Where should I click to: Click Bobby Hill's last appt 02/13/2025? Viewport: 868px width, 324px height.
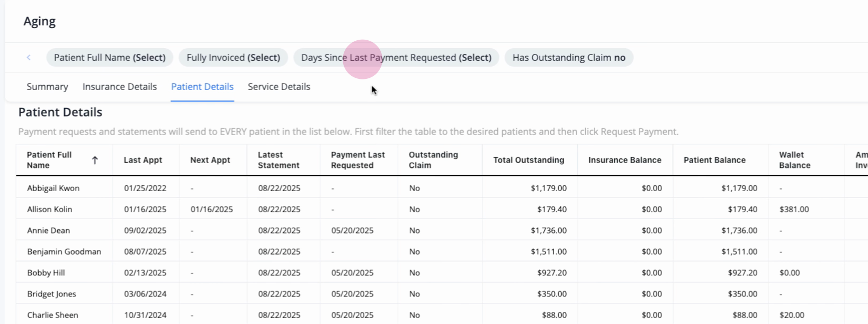(145, 273)
